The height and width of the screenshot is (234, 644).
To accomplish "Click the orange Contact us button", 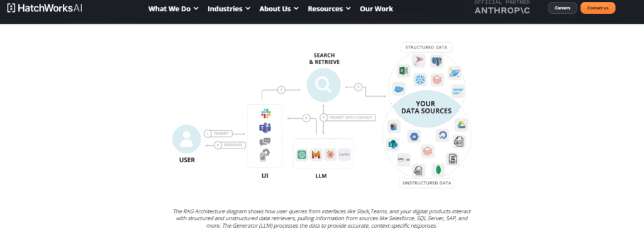I will coord(597,8).
